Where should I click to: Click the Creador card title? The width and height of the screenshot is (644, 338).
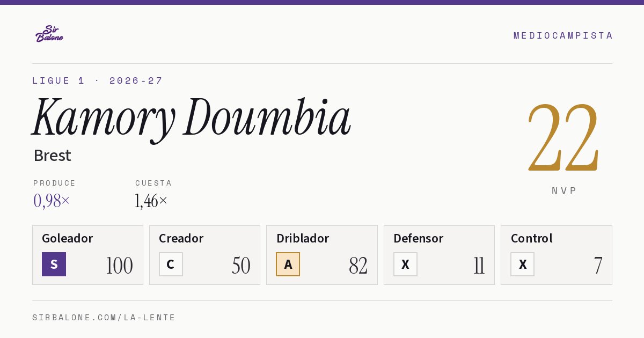[x=181, y=238]
